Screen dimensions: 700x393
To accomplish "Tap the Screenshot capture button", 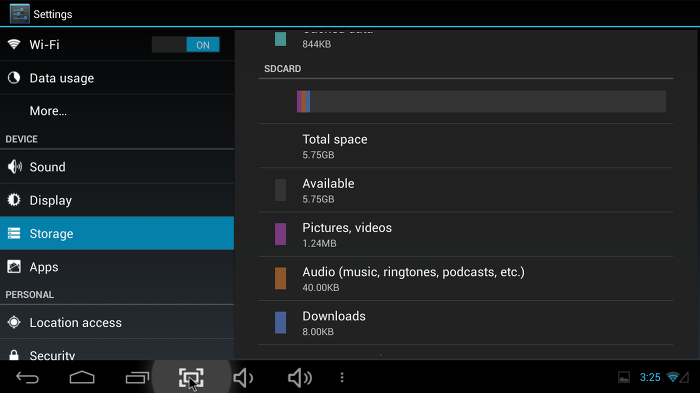I will 191,378.
